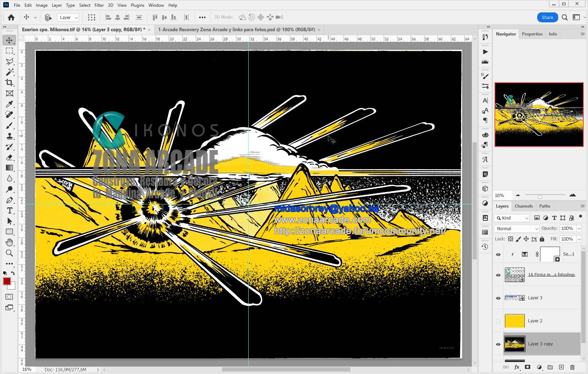This screenshot has height=374, width=588.
Task: Click the red foreground color swatch
Action: 7,281
